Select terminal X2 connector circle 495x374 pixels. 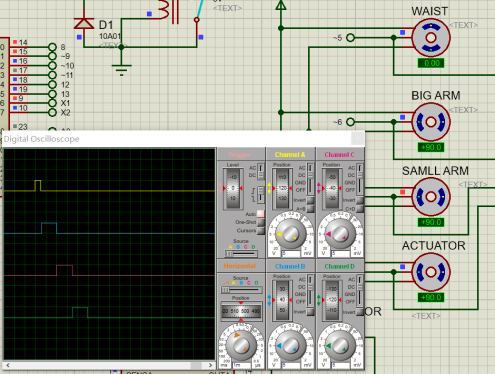[x=52, y=113]
